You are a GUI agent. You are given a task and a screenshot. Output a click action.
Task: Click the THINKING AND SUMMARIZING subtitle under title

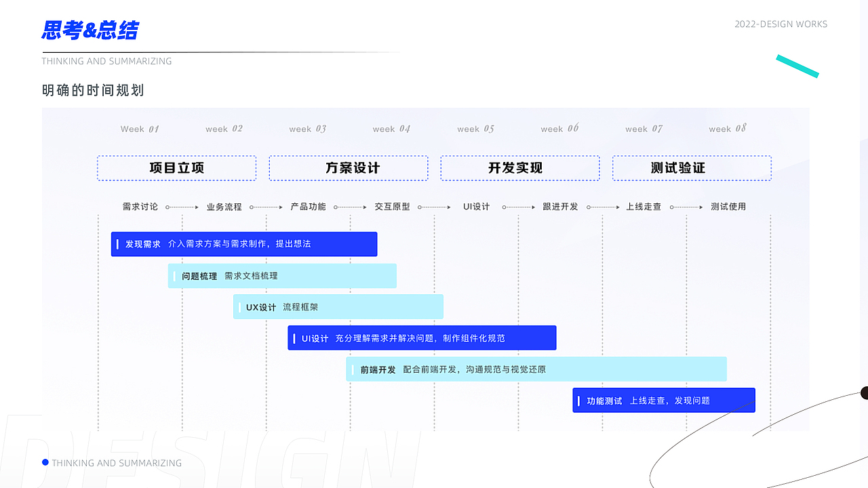106,61
